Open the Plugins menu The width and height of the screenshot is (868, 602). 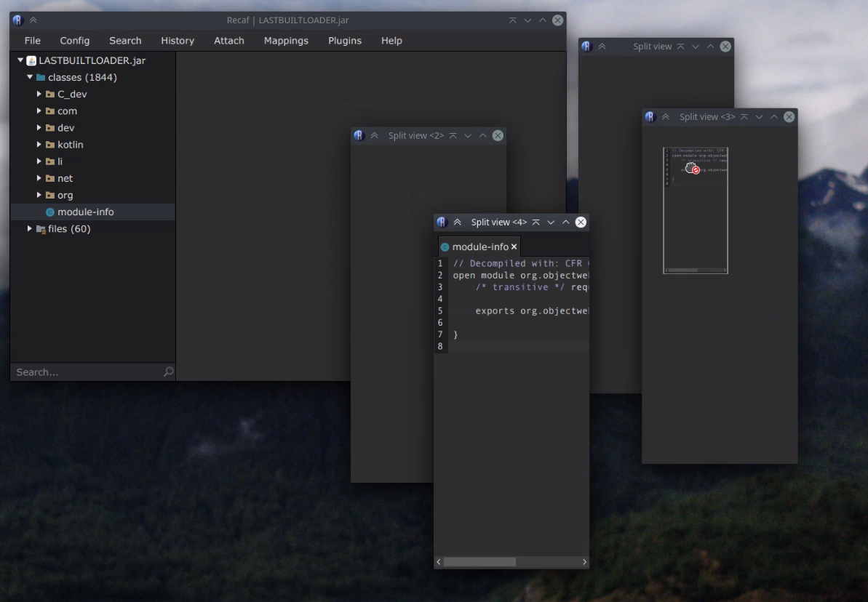[x=345, y=41]
